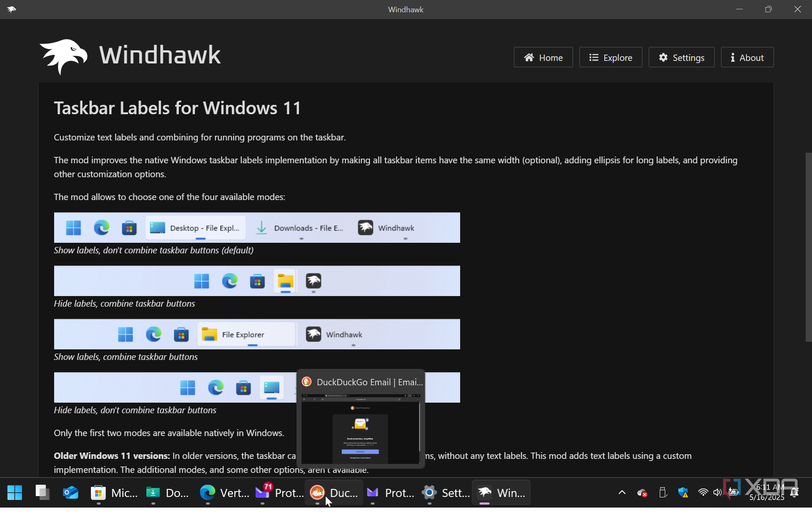The image size is (812, 516).
Task: Open the Explore mods page
Action: coord(610,57)
